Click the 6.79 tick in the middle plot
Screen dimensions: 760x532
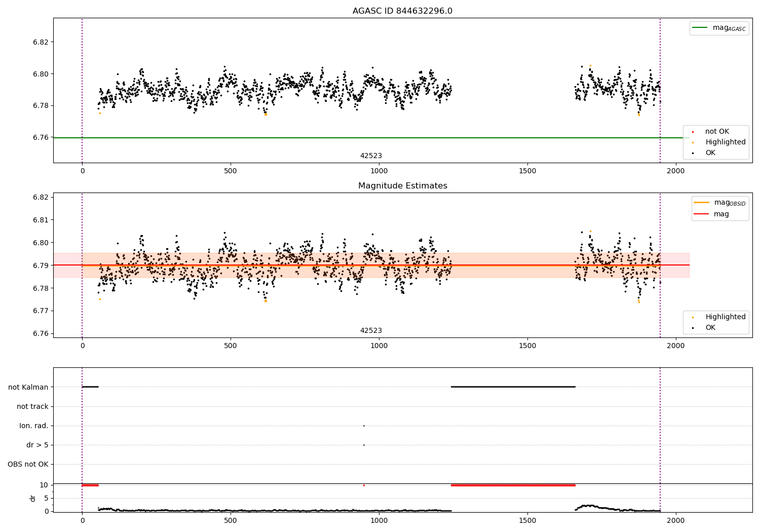[41, 265]
